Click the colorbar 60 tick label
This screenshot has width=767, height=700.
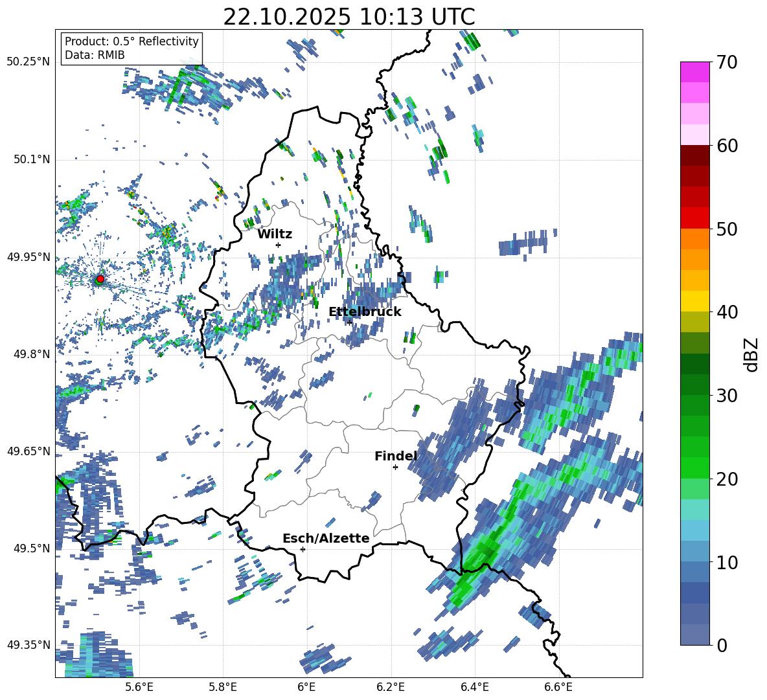(x=727, y=146)
